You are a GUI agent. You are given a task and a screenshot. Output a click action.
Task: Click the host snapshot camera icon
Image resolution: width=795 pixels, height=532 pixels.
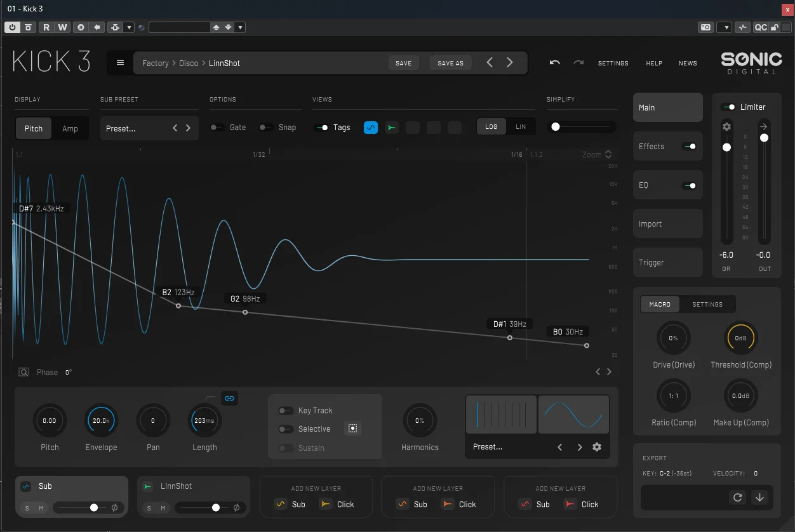[705, 27]
